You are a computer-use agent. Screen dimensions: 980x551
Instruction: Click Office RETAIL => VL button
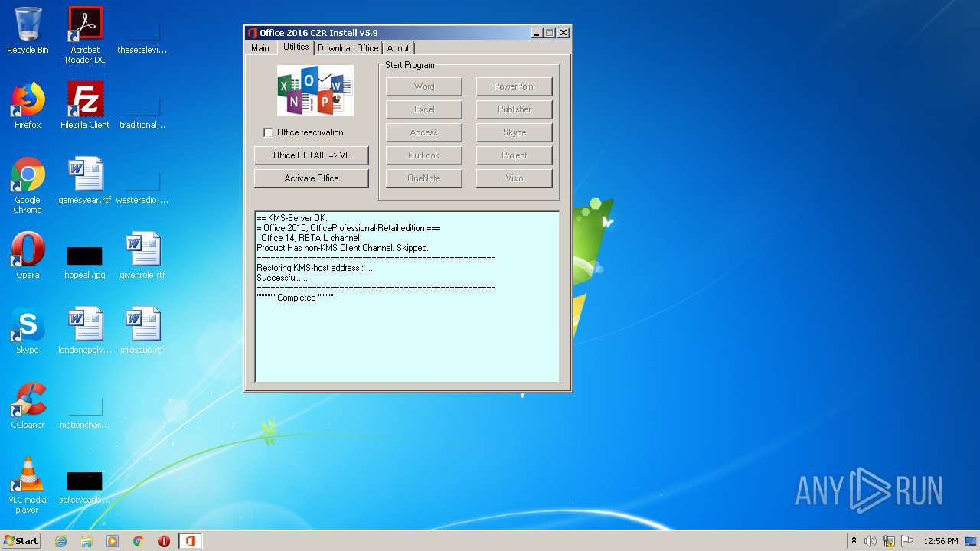(x=312, y=155)
